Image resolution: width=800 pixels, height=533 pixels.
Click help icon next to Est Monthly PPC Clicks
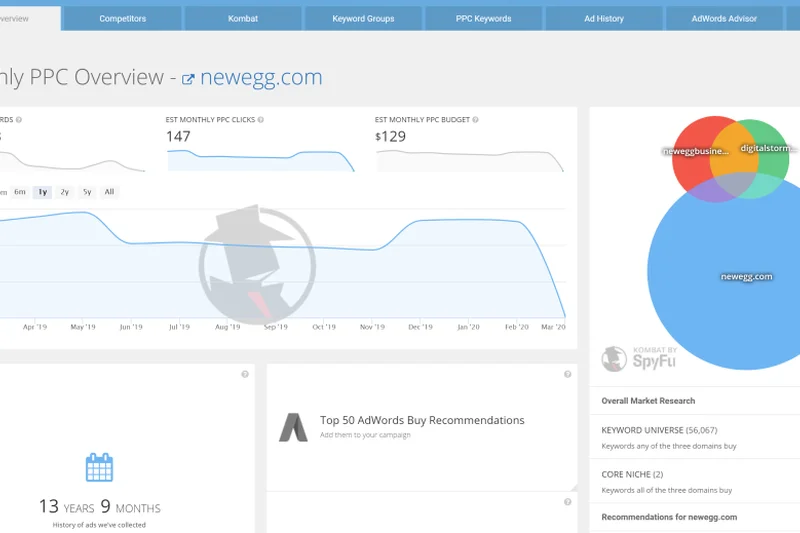261,120
